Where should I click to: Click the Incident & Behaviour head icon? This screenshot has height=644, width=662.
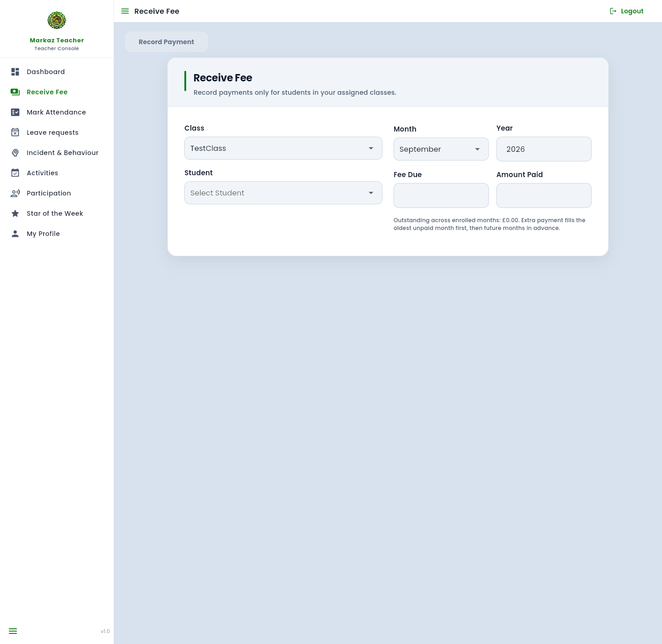15,153
